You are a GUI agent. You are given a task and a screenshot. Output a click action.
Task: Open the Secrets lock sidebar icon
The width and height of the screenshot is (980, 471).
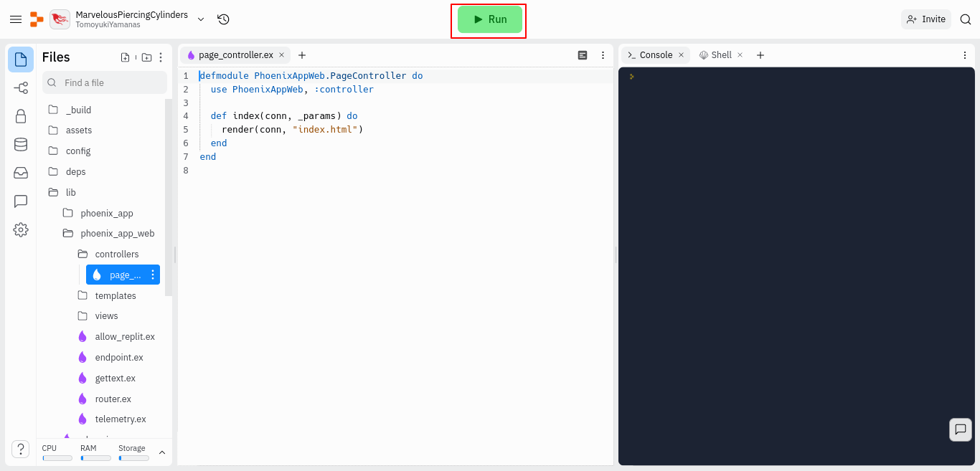point(21,116)
